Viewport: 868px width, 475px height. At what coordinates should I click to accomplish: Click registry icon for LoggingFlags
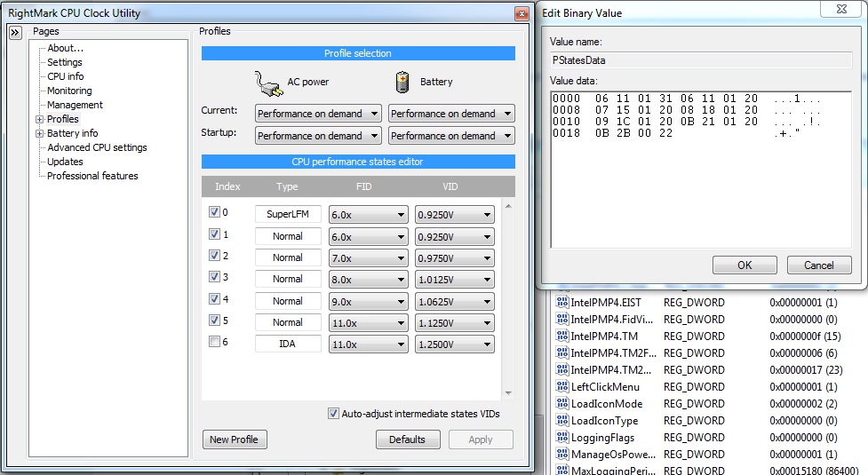point(561,437)
